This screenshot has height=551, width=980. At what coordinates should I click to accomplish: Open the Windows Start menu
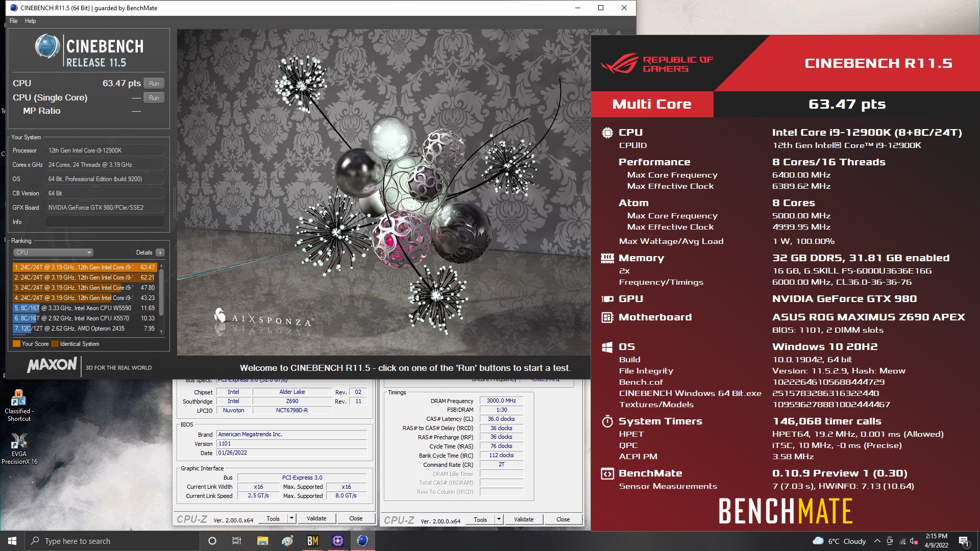[x=12, y=541]
